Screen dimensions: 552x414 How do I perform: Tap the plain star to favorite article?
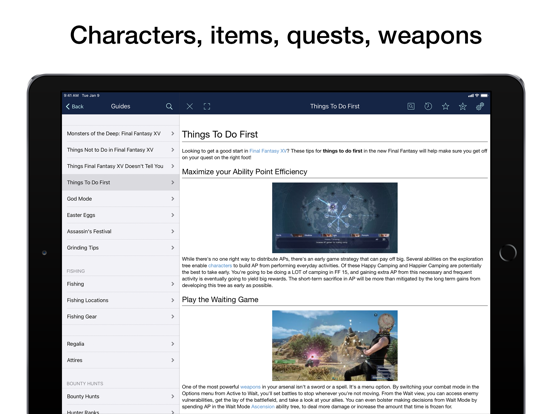coord(445,106)
